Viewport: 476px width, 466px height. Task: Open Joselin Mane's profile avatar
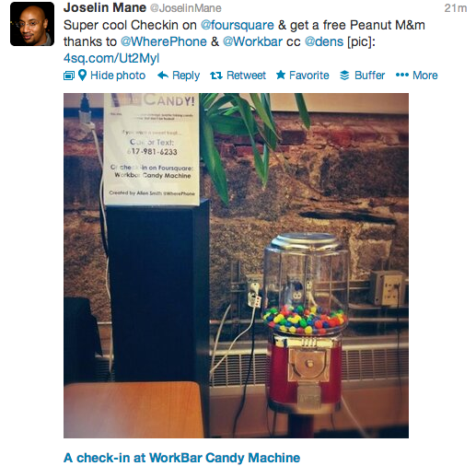pos(32,24)
